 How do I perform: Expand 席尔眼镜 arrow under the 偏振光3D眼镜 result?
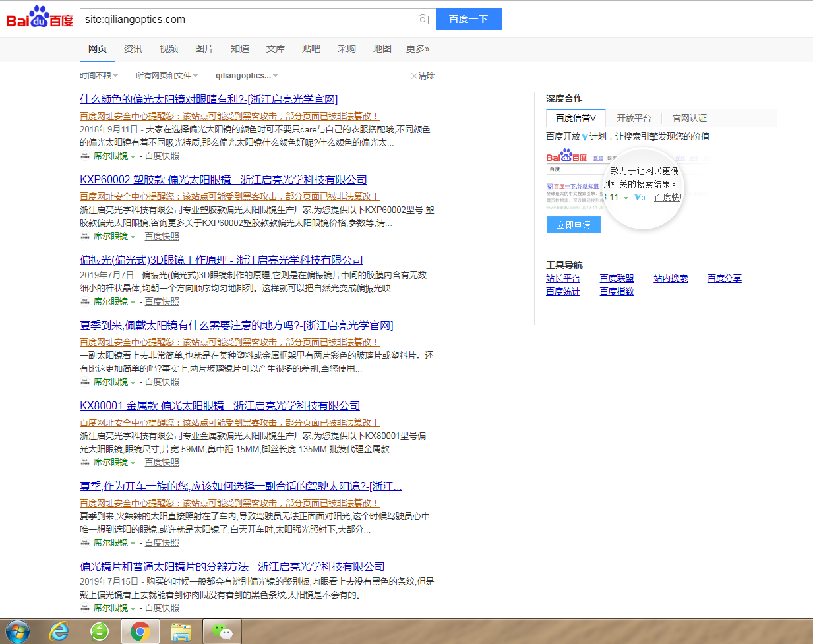[133, 303]
